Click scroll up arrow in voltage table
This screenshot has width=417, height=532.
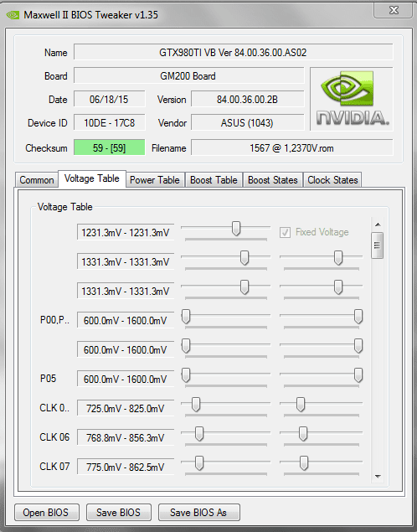[378, 225]
